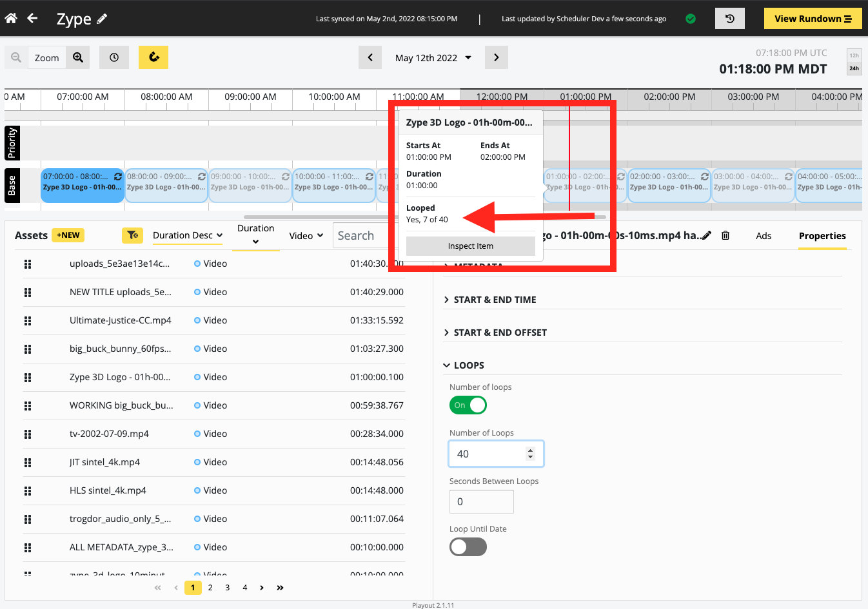Select the 07:00:00 - 08:00 timeline block
The height and width of the screenshot is (609, 868).
83,186
